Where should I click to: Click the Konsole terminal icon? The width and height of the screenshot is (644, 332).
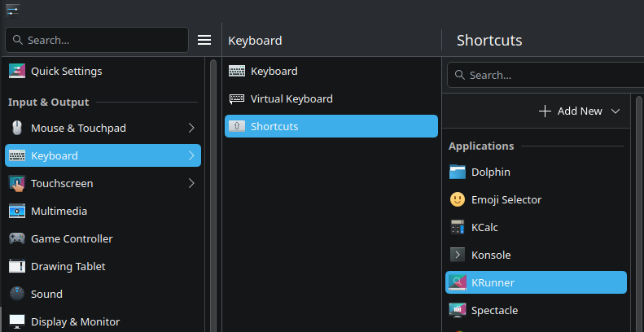click(x=458, y=255)
